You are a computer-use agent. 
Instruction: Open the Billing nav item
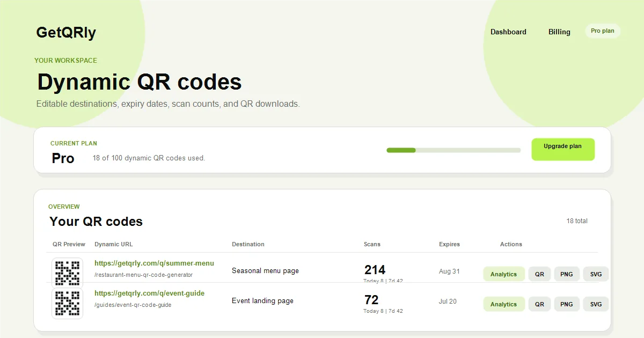pyautogui.click(x=559, y=32)
